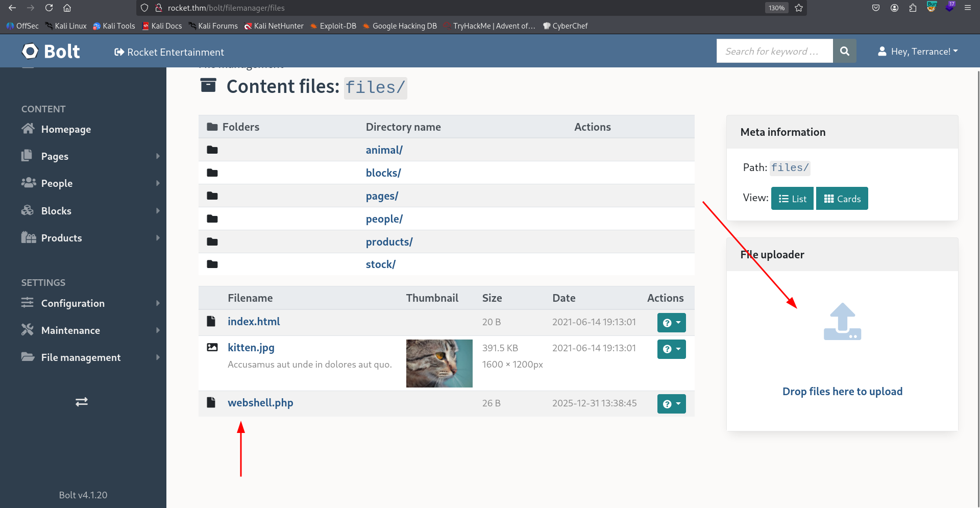Toggle the bookmark star in address bar
This screenshot has height=508, width=980.
point(799,8)
